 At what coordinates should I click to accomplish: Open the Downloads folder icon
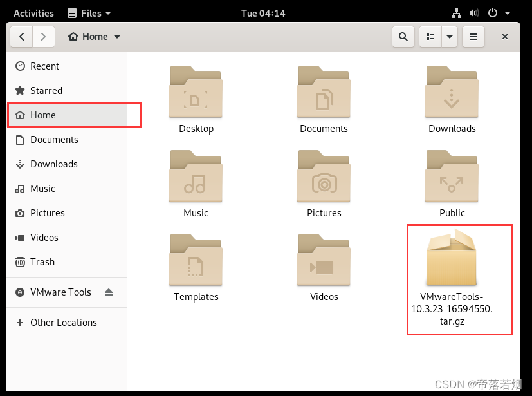point(452,92)
